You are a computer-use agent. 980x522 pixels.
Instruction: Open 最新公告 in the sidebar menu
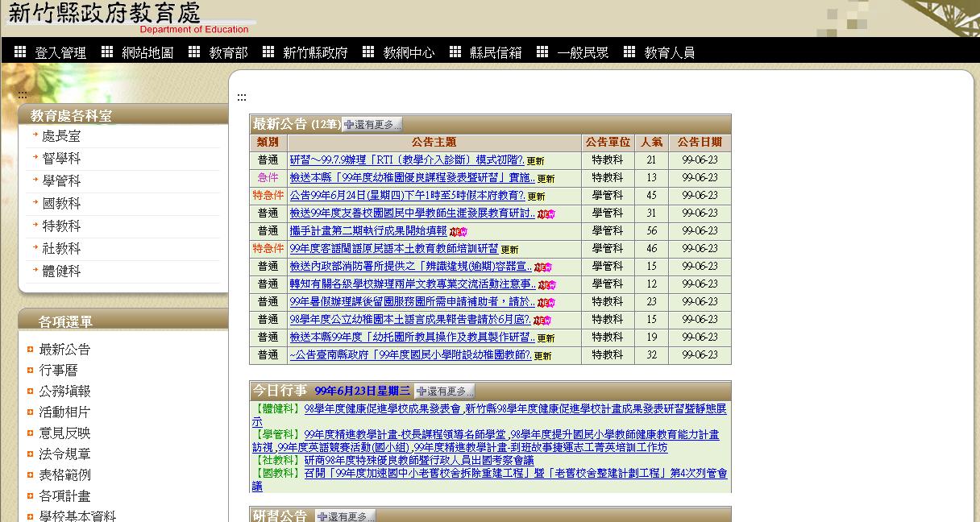pos(64,349)
